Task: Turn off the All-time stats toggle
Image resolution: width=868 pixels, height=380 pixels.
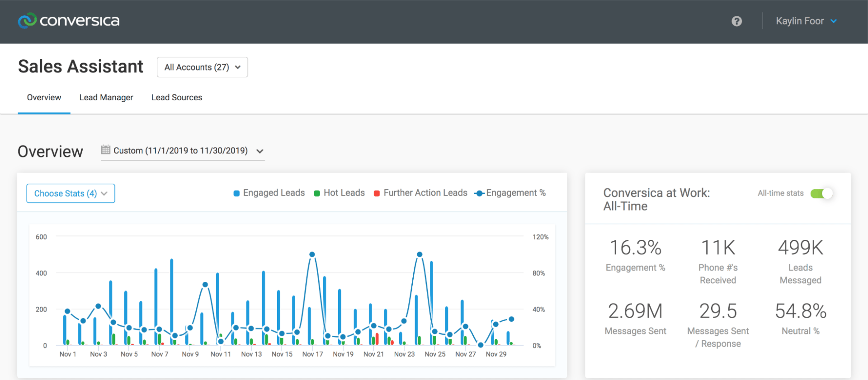Action: coord(821,193)
